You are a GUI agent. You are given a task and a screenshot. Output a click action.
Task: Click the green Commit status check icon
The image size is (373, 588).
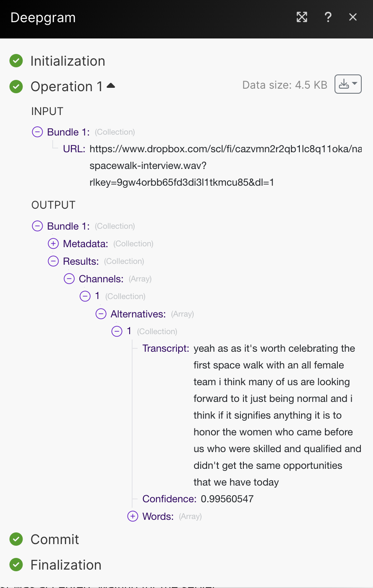pyautogui.click(x=16, y=539)
